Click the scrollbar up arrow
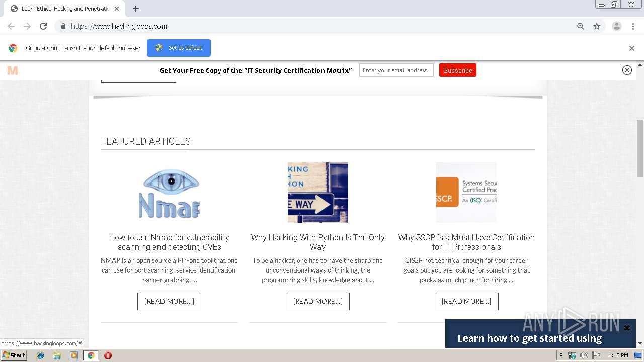 coord(640,65)
